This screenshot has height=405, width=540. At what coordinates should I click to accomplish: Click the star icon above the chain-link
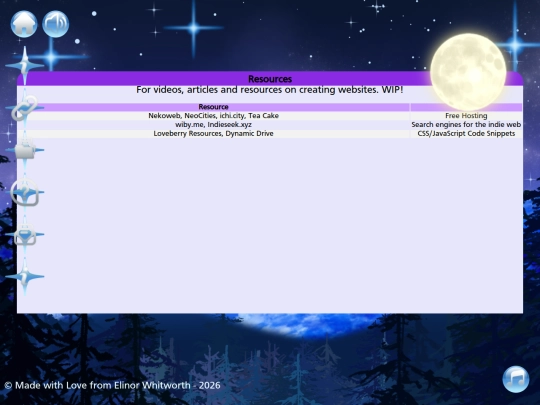[24, 65]
